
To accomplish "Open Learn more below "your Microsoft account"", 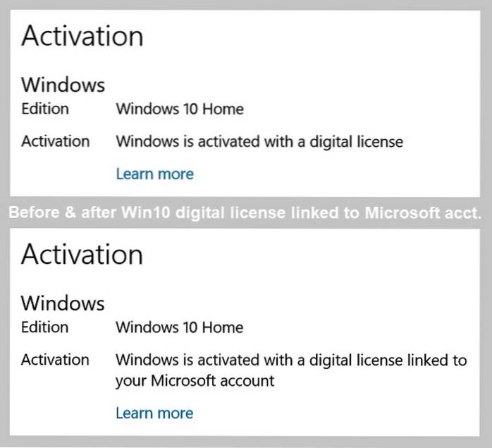I will 154,413.
